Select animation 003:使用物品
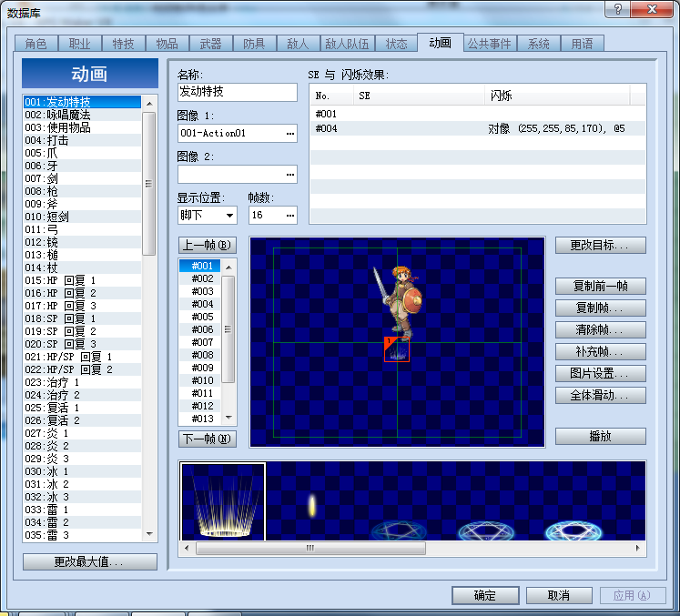Image resolution: width=680 pixels, height=616 pixels. click(82, 127)
